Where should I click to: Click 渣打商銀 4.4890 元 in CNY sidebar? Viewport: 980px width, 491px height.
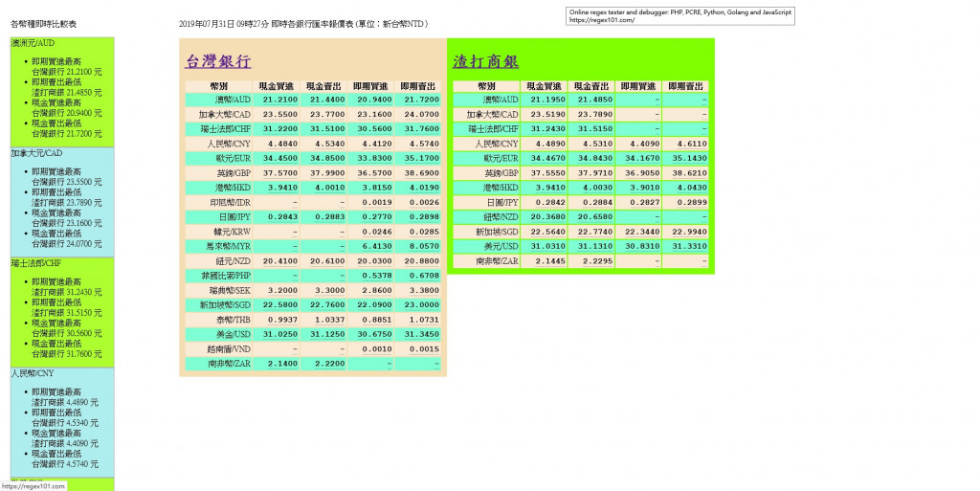(x=65, y=402)
